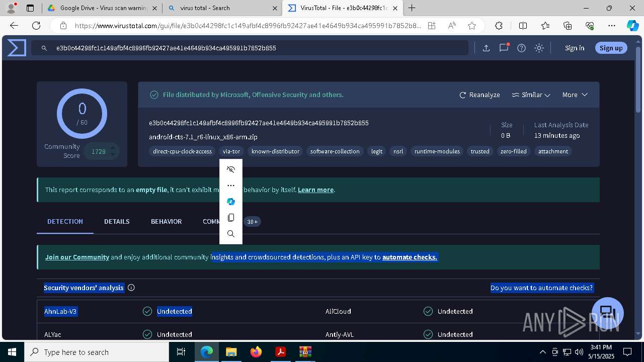The width and height of the screenshot is (644, 362).
Task: Open the notifications chat bubble icon
Action: tap(504, 48)
